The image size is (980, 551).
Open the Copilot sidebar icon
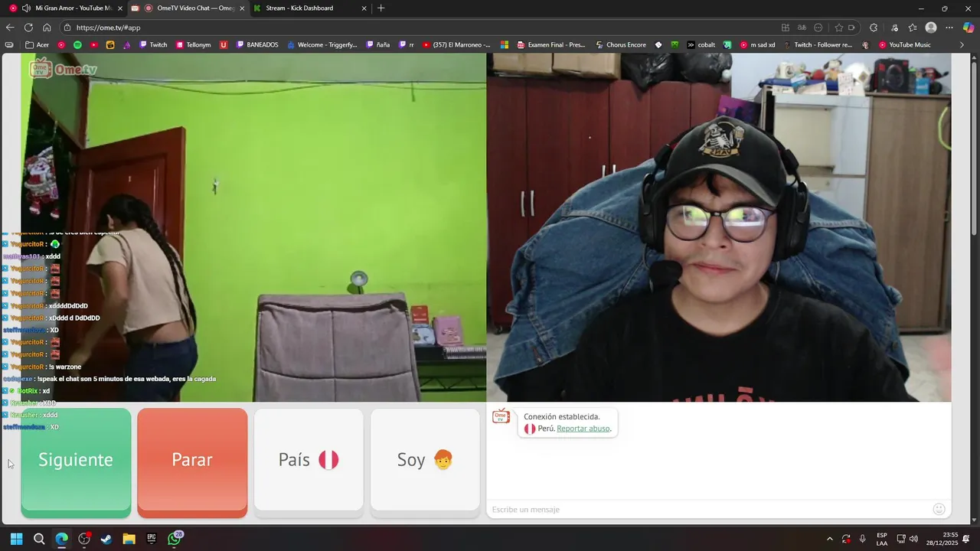(x=969, y=28)
